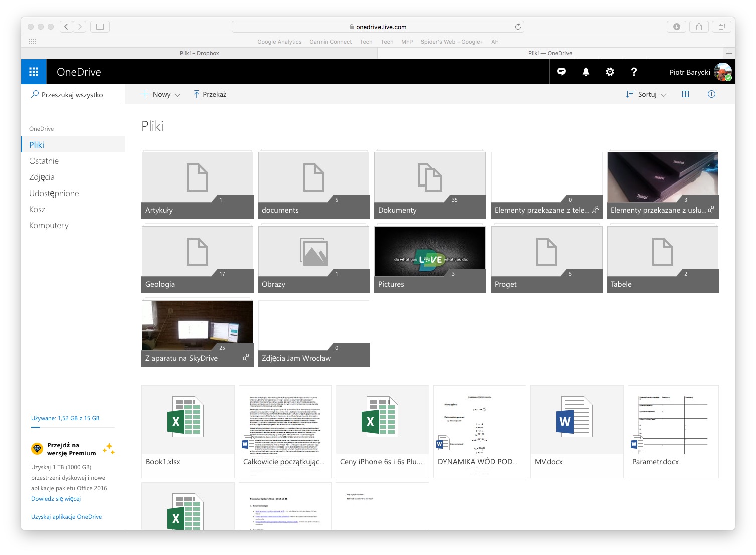Screen dimensions: 756x555
Task: Open a new Safari tab with plus
Action: [729, 53]
